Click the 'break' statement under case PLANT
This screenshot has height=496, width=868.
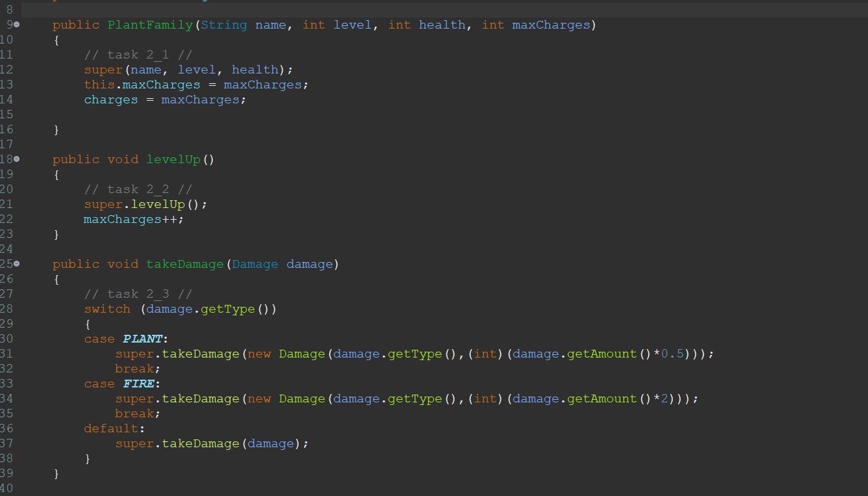pyautogui.click(x=138, y=369)
